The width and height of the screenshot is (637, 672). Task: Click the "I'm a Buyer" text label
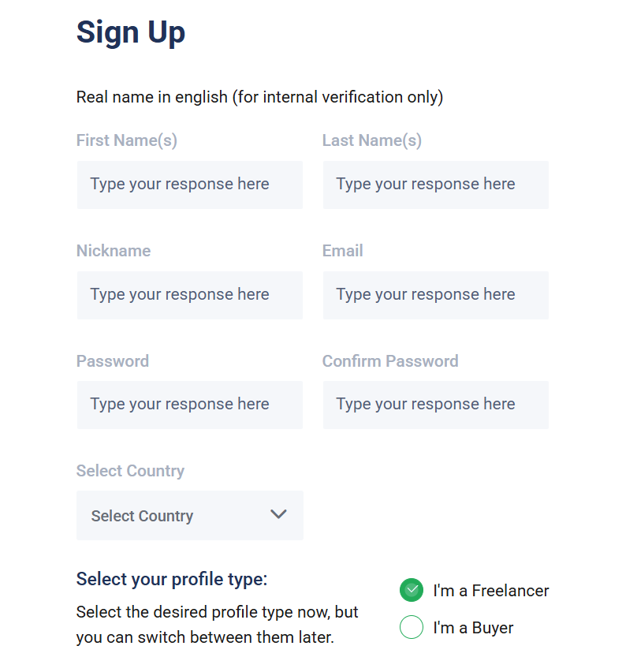pos(473,628)
